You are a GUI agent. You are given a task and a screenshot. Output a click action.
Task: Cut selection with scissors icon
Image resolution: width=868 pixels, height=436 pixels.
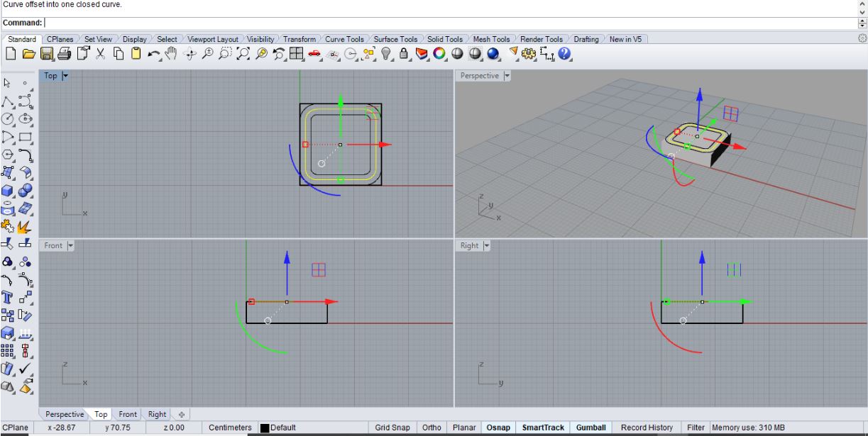pyautogui.click(x=101, y=53)
